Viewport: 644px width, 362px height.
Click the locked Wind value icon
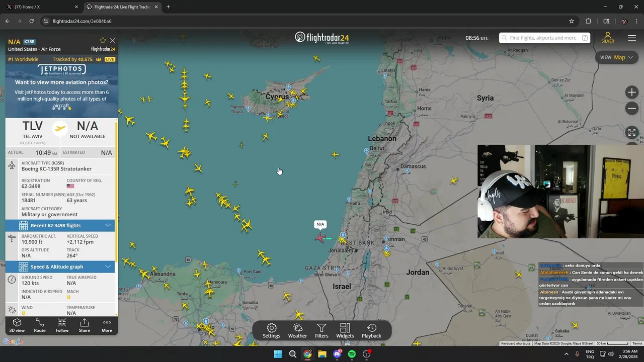tap(23, 313)
